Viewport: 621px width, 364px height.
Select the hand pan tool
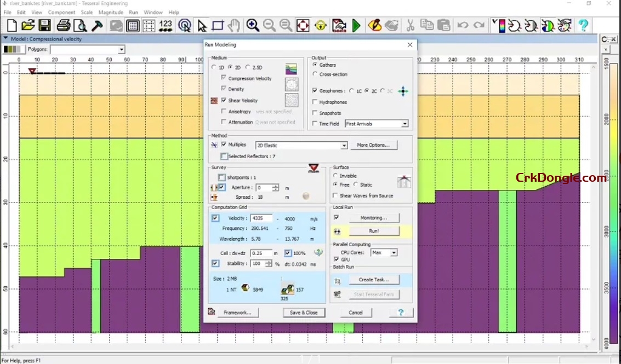coord(235,25)
